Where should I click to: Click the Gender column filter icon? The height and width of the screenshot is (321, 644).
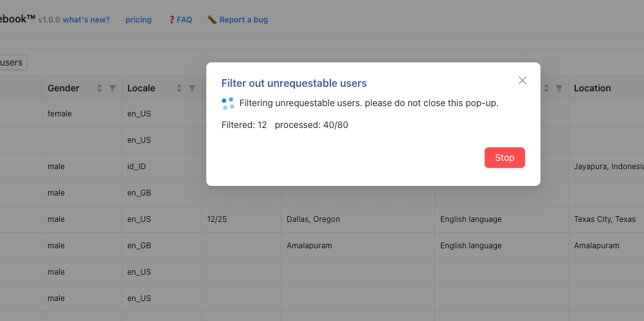pos(112,88)
